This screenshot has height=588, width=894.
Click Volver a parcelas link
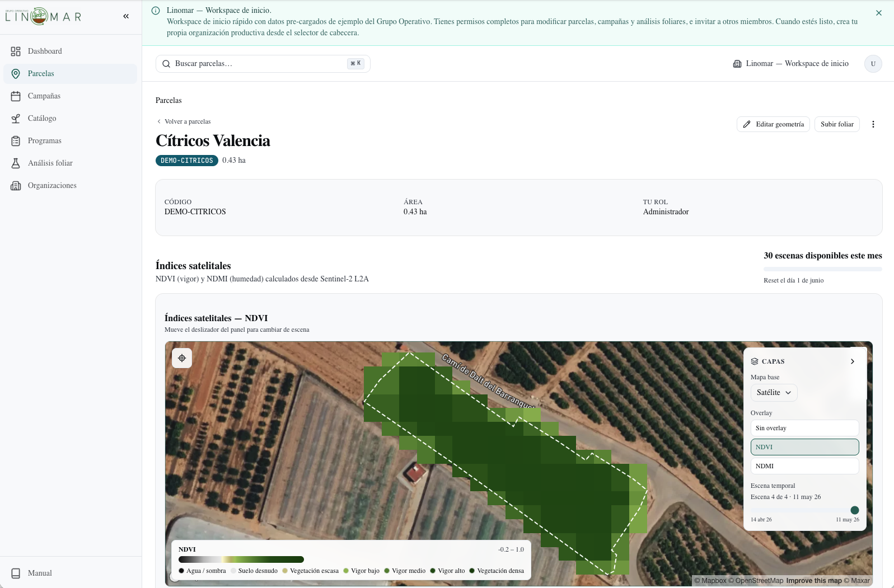click(184, 121)
